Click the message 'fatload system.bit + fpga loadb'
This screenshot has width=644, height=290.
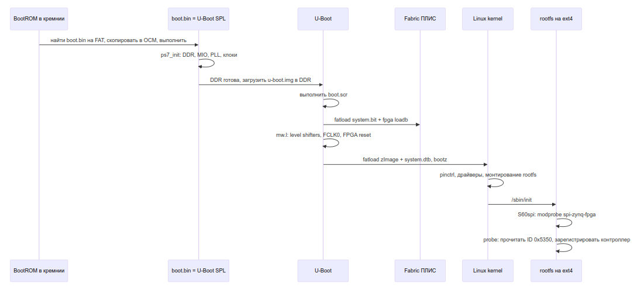(x=371, y=120)
